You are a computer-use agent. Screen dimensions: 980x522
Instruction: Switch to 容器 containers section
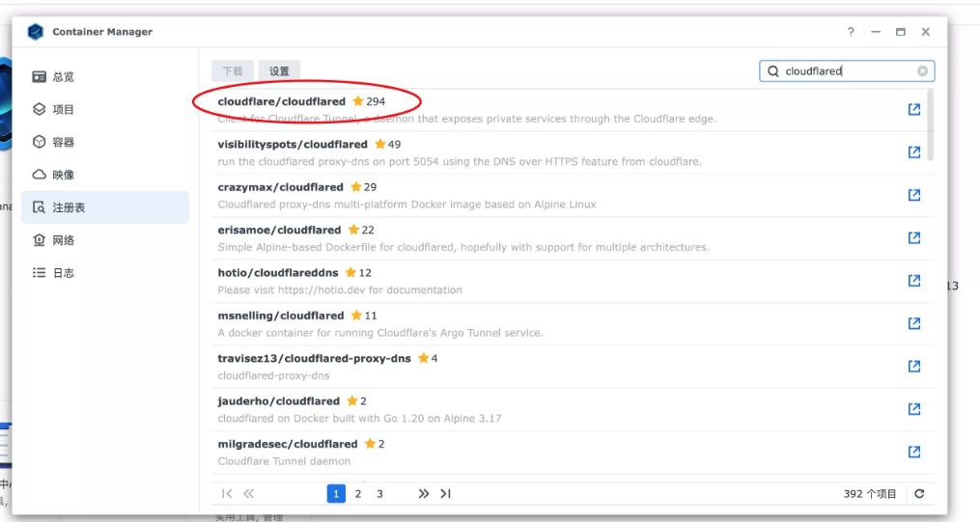64,142
